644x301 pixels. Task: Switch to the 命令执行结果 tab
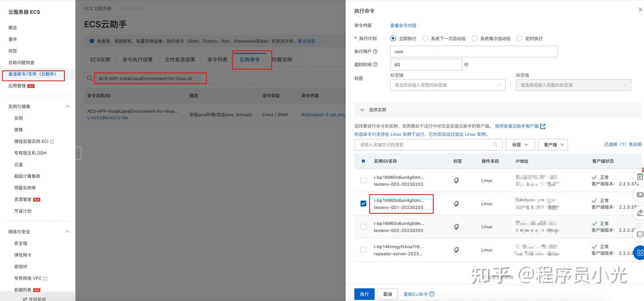(139, 59)
